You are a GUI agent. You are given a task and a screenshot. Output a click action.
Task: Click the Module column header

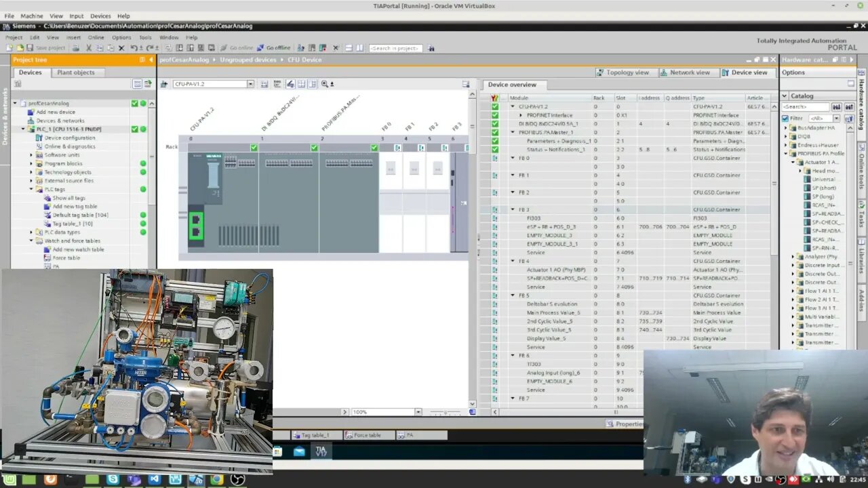coord(548,98)
